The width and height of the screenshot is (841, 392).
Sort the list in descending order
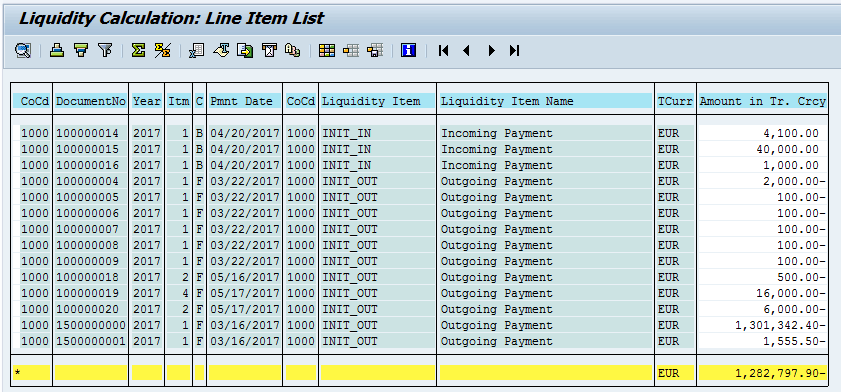pos(82,51)
